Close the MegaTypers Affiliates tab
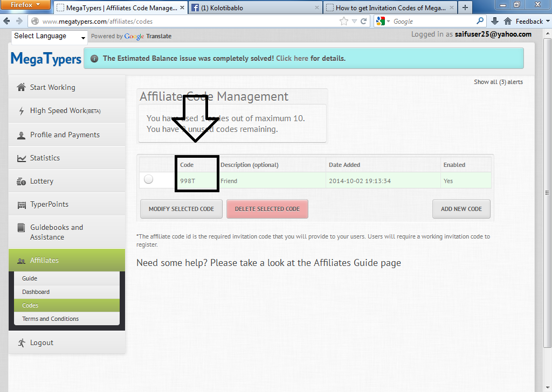Screen dimensions: 552x392 pos(182,8)
